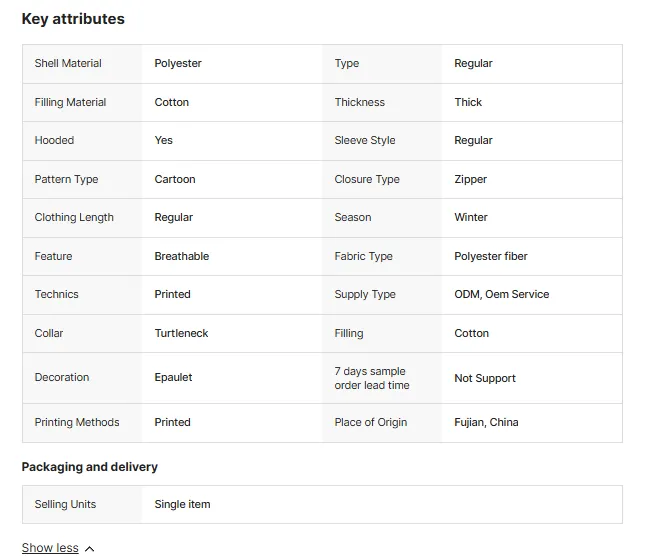Click the Shell Material label cell
Viewport: 649px width, 560px height.
coord(82,64)
